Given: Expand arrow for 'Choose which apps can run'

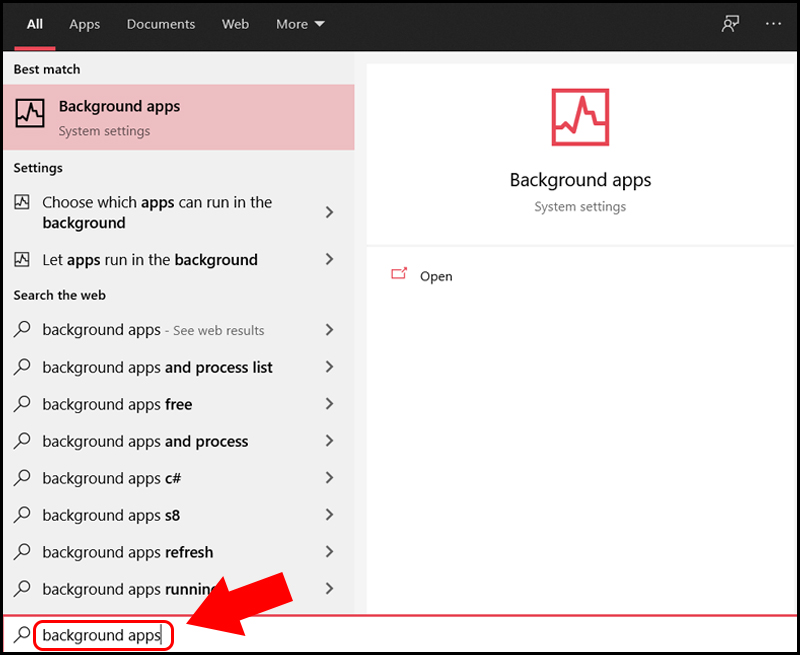Looking at the screenshot, I should (330, 212).
